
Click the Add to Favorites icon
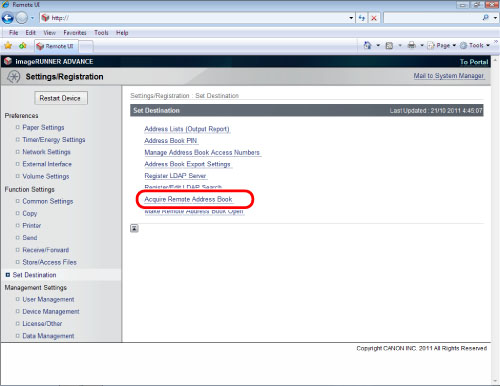tap(22, 46)
